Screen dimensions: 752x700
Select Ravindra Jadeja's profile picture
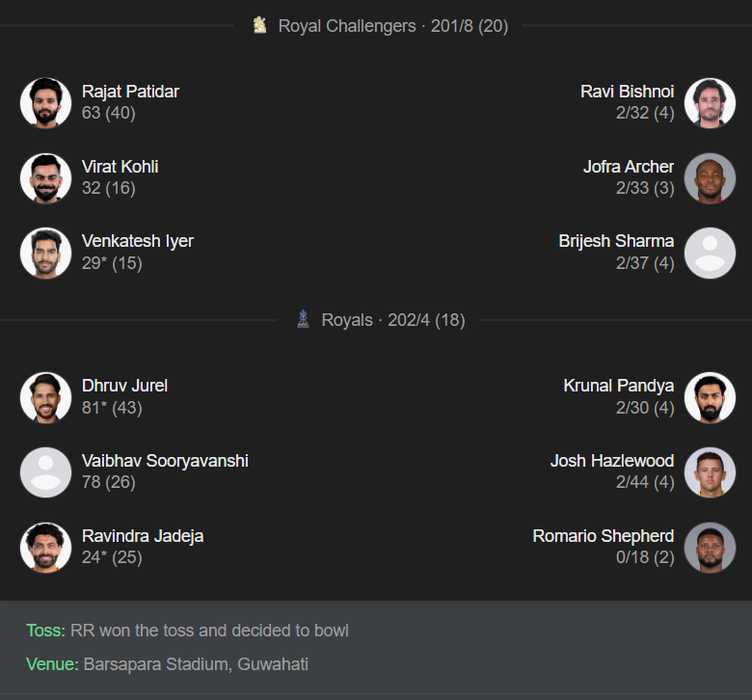coord(45,548)
